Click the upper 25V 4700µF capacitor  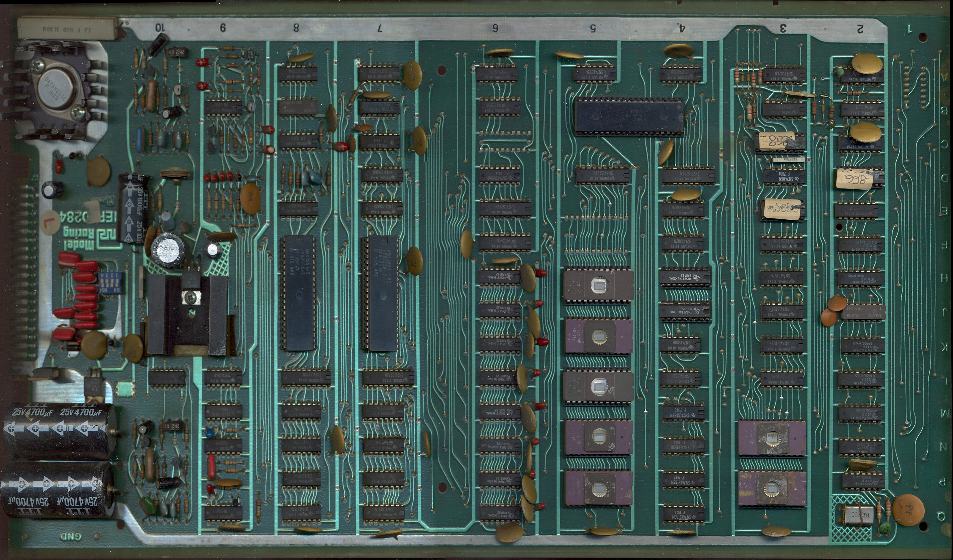pyautogui.click(x=60, y=432)
